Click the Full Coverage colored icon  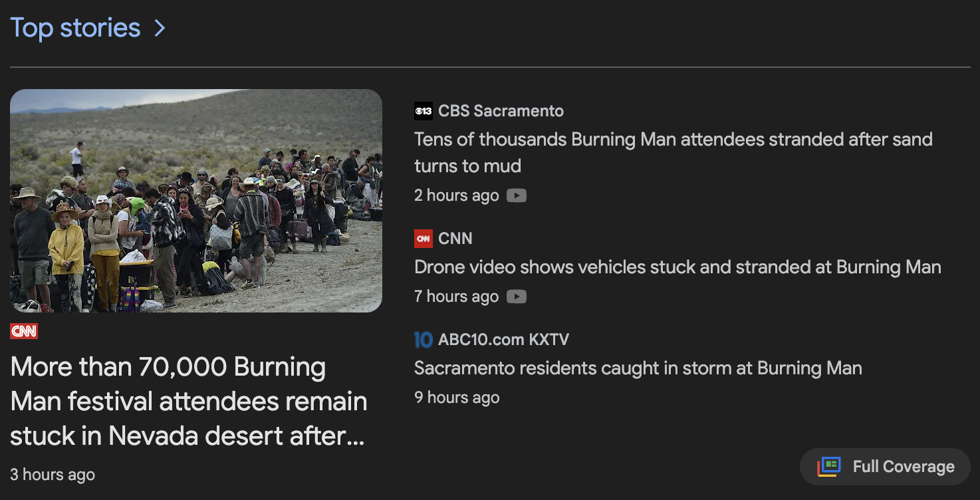tap(830, 467)
